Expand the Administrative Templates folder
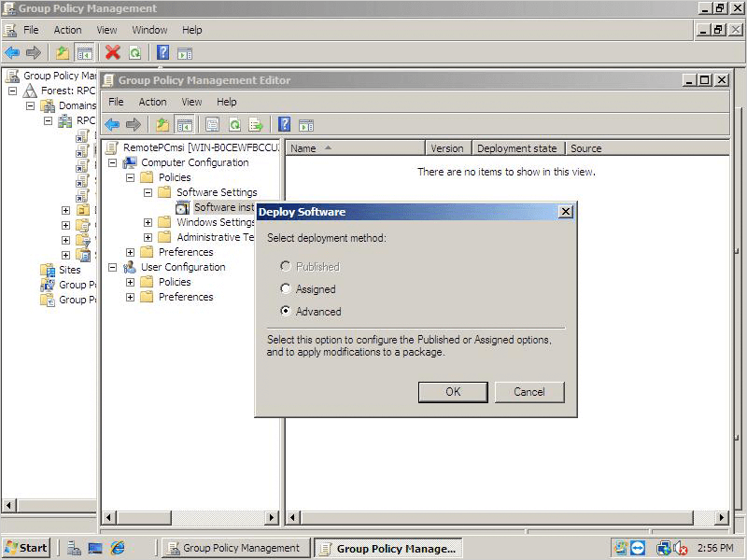This screenshot has width=747, height=560. click(x=148, y=237)
